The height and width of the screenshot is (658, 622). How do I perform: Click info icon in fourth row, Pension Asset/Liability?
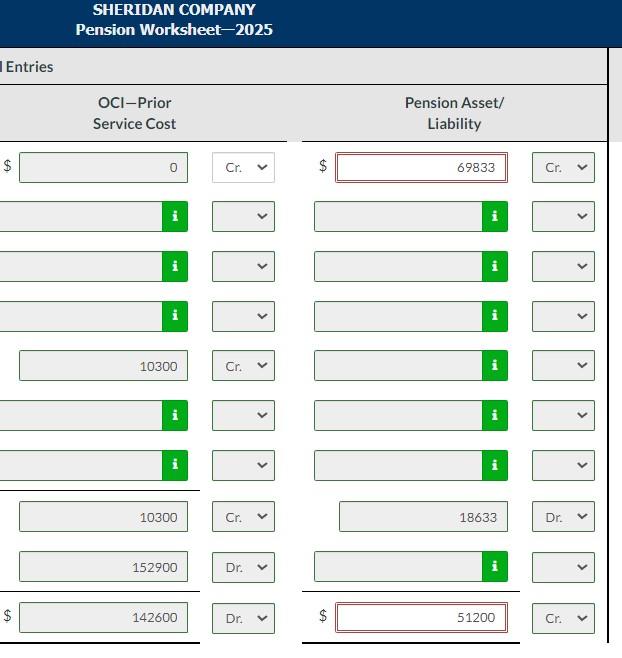(x=495, y=316)
